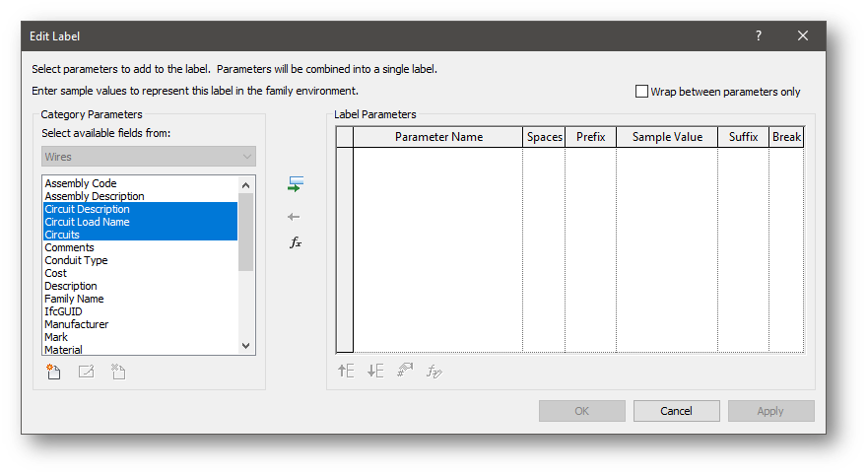Screen dimensions: 868x476
Task: Select Comments parameter
Action: [69, 247]
